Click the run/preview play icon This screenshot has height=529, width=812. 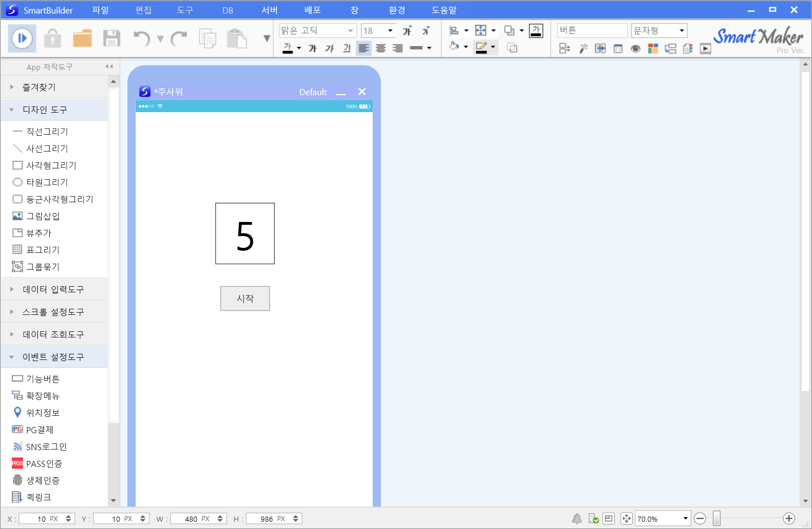(22, 38)
